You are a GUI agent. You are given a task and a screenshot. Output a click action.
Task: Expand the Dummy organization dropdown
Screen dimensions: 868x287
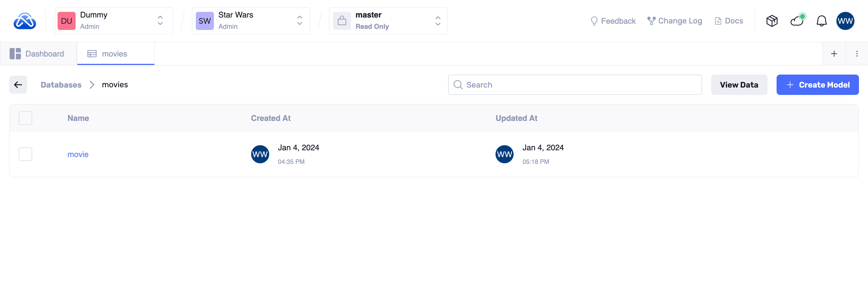coord(114,21)
